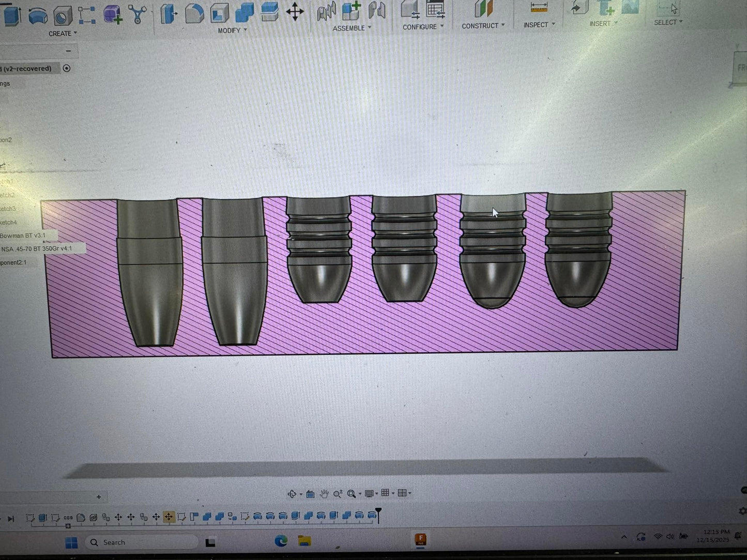Viewport: 747px width, 560px height.
Task: Activate the Pan tool in the navigation bar
Action: (325, 493)
